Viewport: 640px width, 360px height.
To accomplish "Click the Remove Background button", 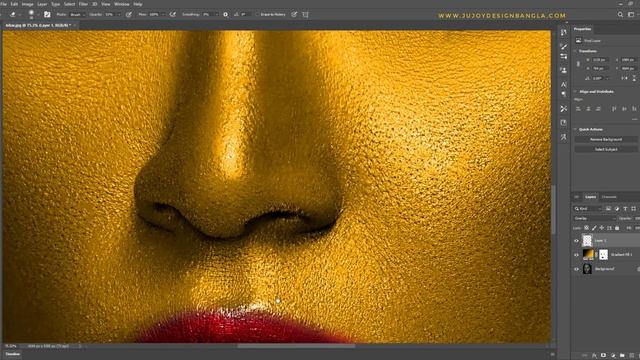I will click(606, 140).
